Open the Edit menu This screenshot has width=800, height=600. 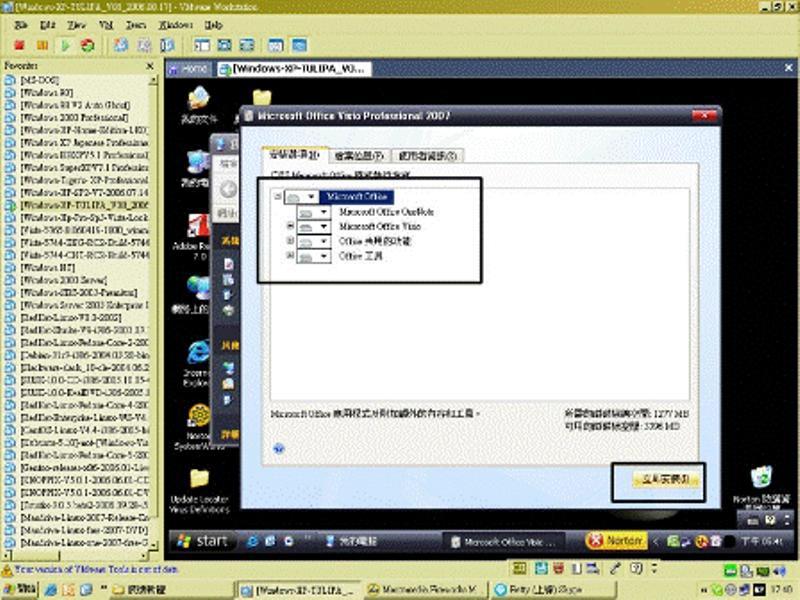pos(47,24)
